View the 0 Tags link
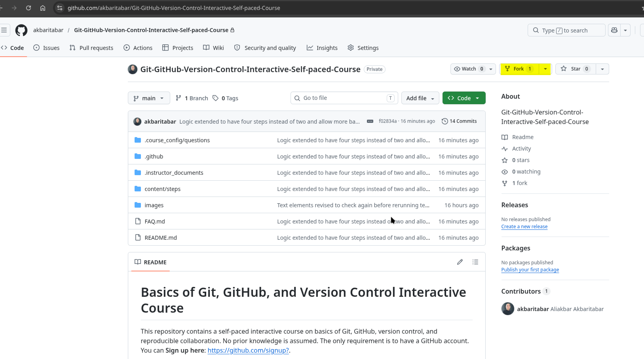The width and height of the screenshot is (644, 359). pos(225,98)
